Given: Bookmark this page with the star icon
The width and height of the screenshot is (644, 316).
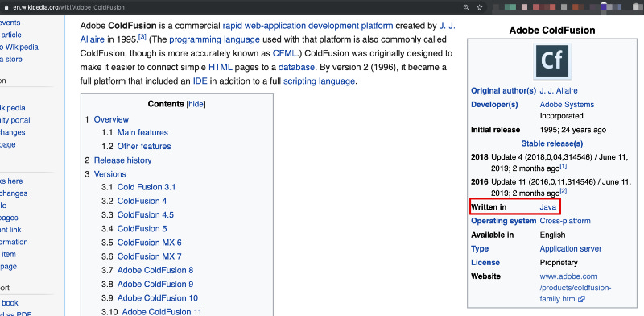Looking at the screenshot, I should pyautogui.click(x=479, y=7).
